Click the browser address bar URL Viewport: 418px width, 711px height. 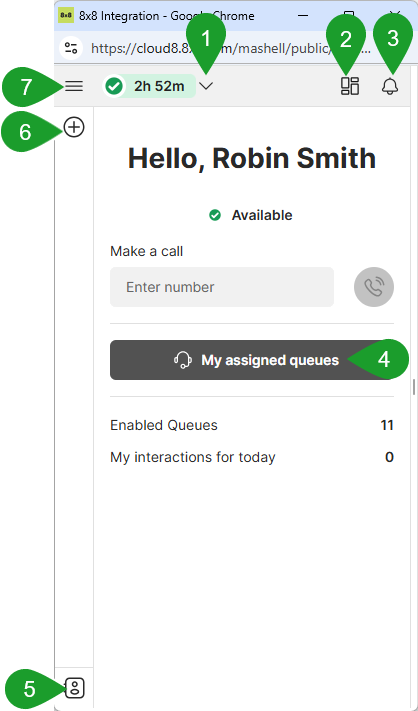tap(233, 48)
